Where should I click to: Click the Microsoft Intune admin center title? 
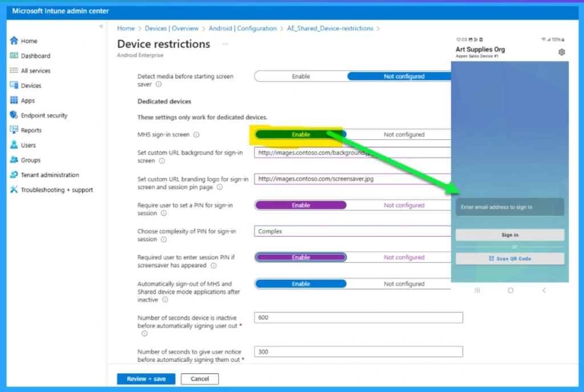click(60, 11)
